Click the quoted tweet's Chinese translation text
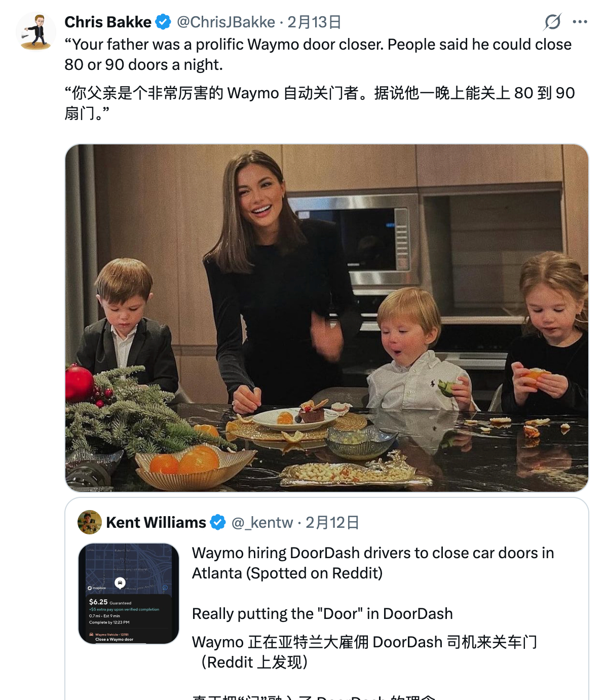This screenshot has height=700, width=605. click(365, 652)
